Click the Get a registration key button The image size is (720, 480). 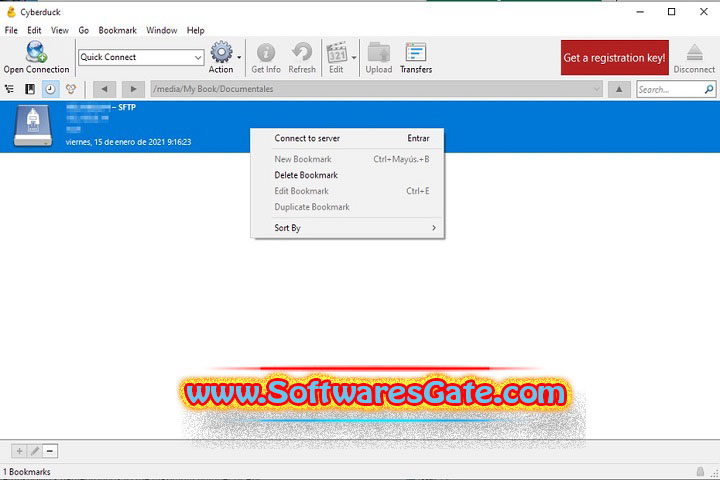tap(614, 57)
